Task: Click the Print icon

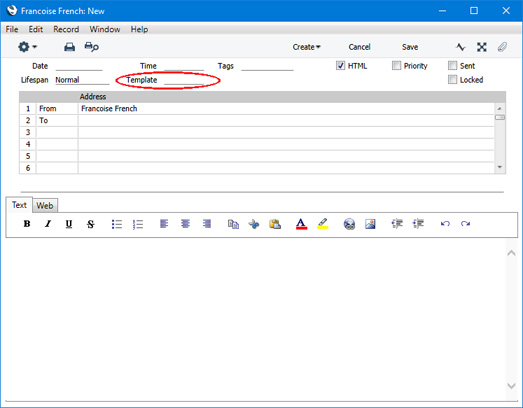Action: 69,47
